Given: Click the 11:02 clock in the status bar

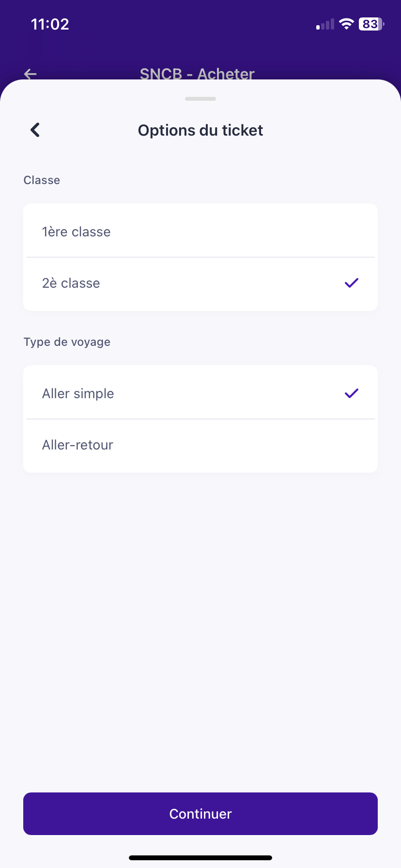Looking at the screenshot, I should 50,24.
